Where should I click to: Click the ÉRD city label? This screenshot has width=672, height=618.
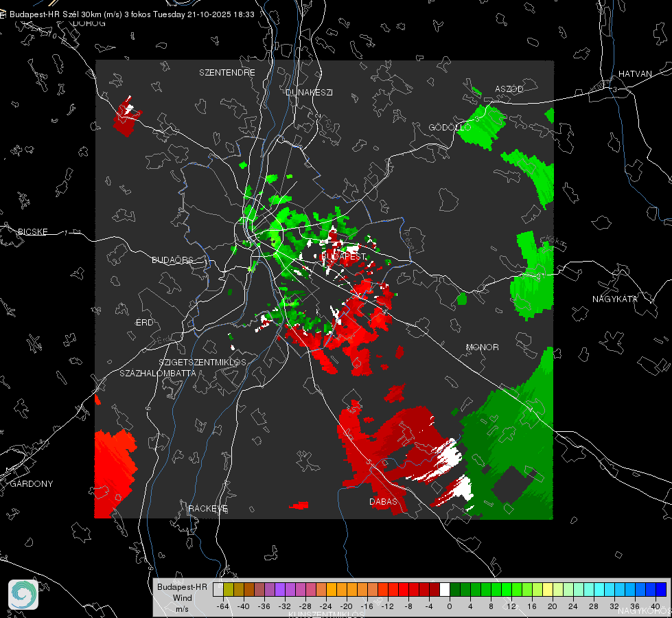tap(144, 323)
